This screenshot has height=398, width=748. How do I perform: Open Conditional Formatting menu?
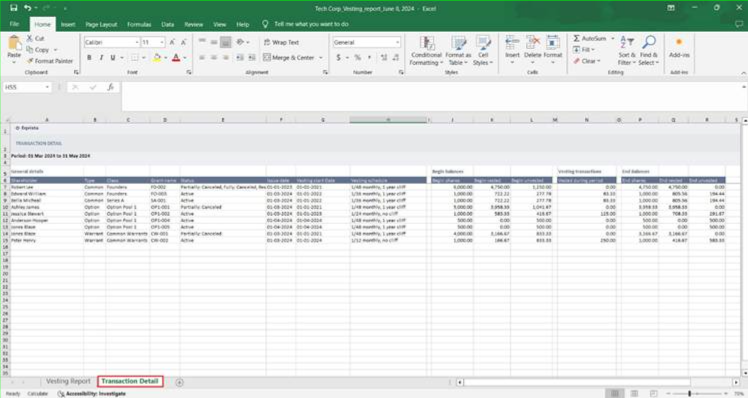click(x=426, y=51)
